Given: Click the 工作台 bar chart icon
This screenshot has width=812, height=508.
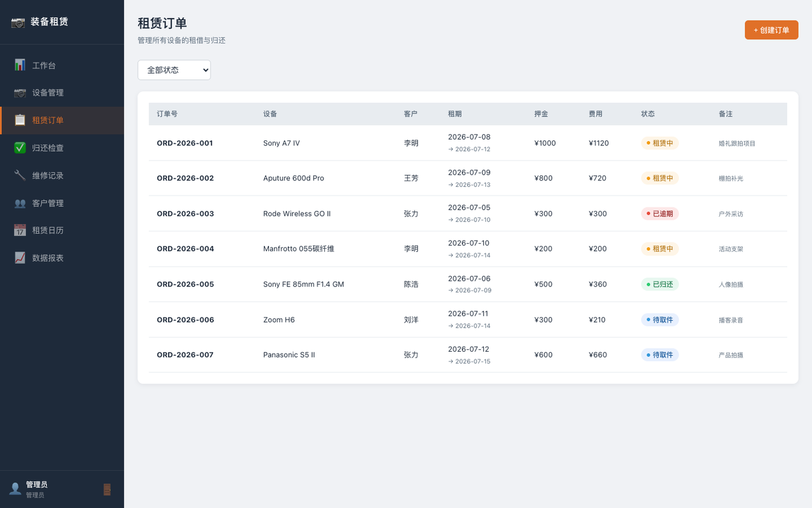Looking at the screenshot, I should click(x=20, y=65).
